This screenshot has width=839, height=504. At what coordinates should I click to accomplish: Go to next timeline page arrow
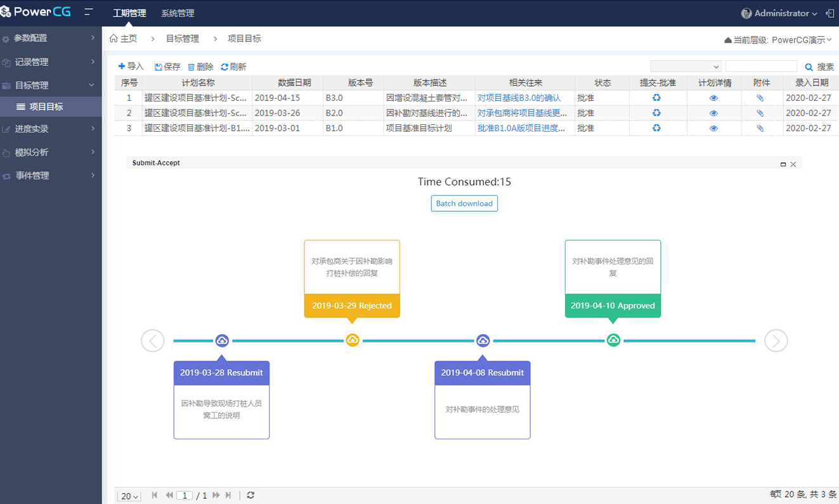point(776,340)
